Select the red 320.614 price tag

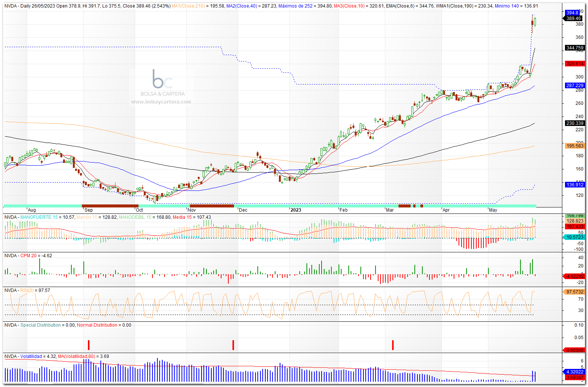click(575, 64)
